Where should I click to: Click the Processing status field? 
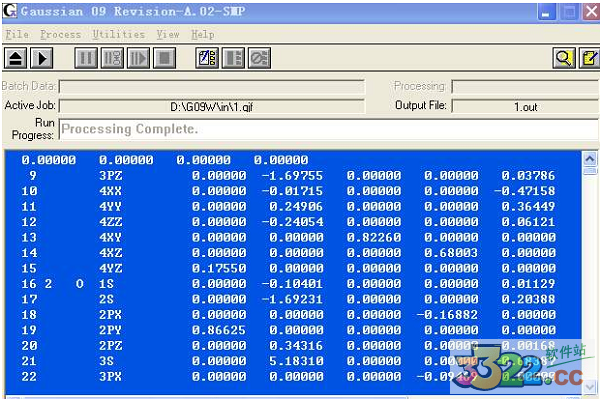point(525,86)
